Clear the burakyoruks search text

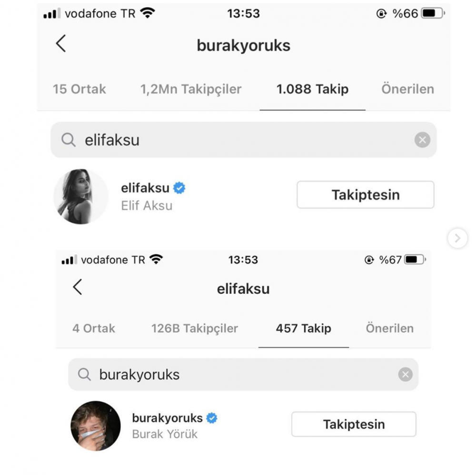tap(405, 374)
